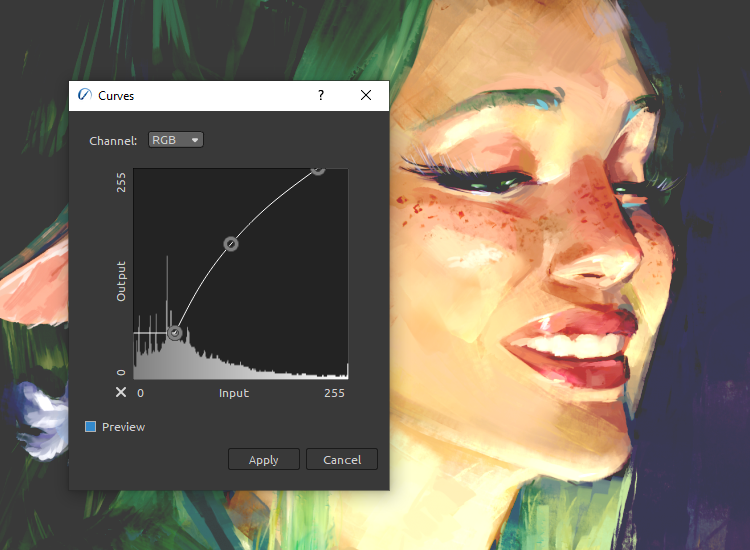Click the Input axis label
Screen dimensions: 750x550
234,393
